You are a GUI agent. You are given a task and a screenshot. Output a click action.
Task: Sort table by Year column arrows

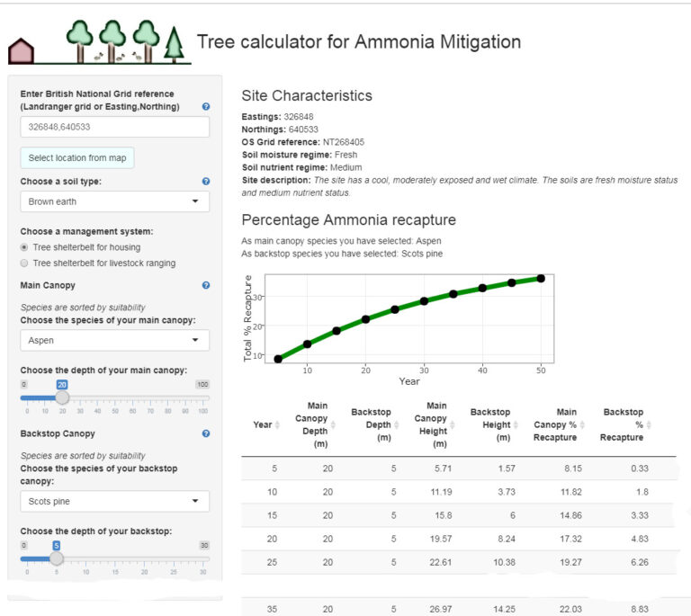[x=276, y=424]
